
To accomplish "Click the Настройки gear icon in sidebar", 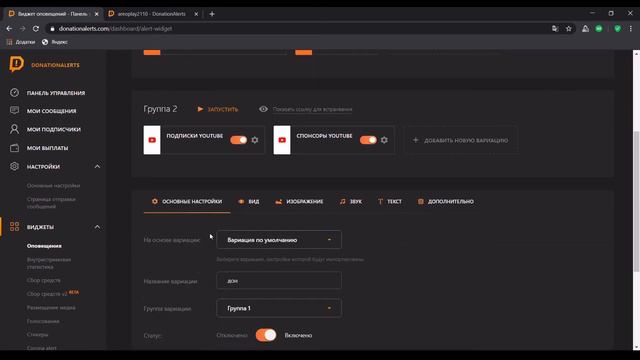I will point(14,167).
